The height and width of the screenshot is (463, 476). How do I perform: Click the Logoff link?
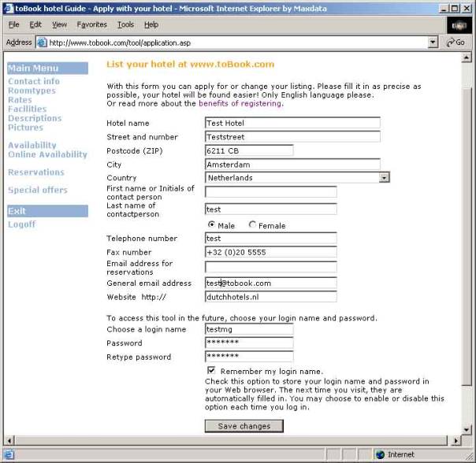pyautogui.click(x=21, y=224)
